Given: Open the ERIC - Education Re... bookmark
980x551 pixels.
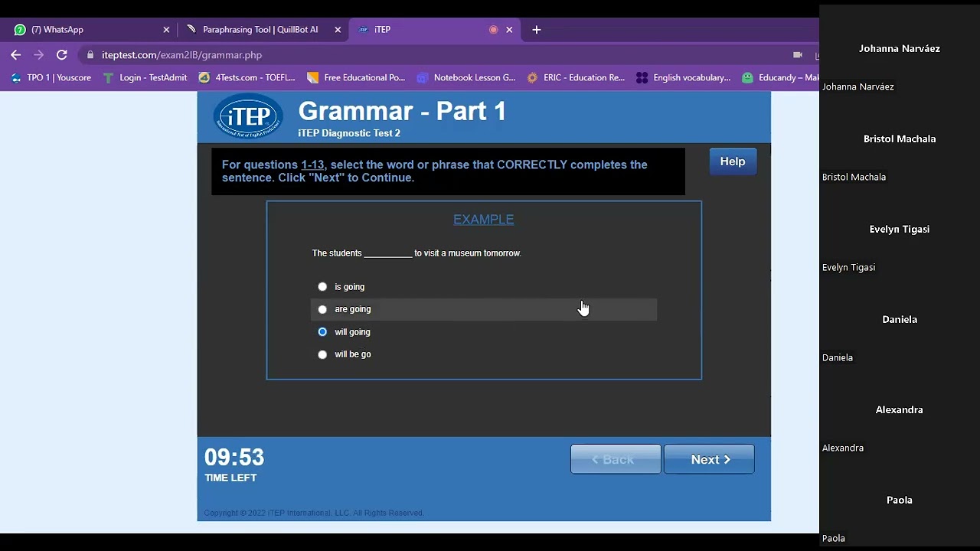Looking at the screenshot, I should (x=576, y=77).
